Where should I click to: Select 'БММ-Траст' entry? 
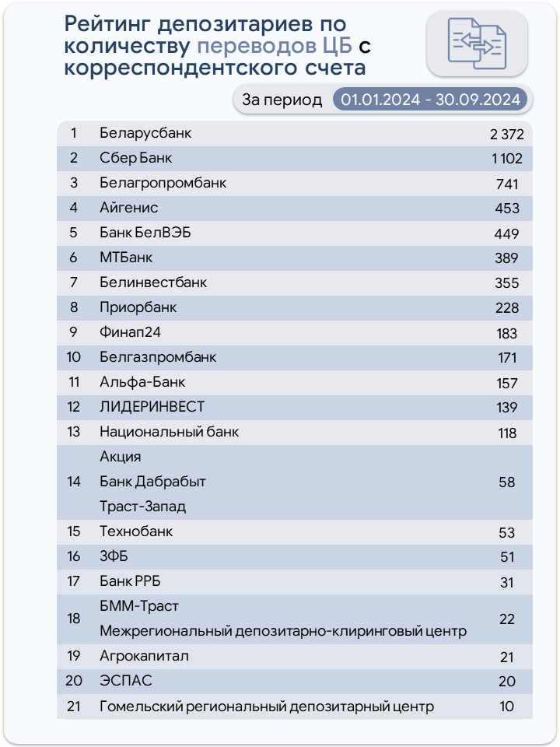coord(139,606)
